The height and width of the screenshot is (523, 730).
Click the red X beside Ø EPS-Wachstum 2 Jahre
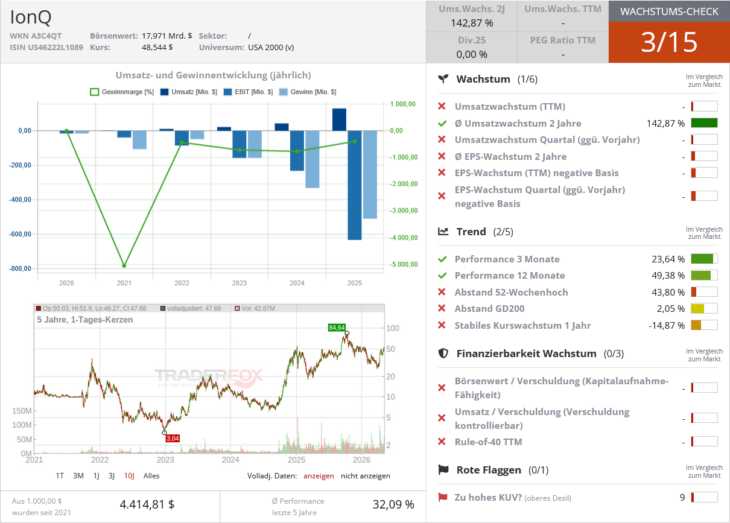pos(442,156)
